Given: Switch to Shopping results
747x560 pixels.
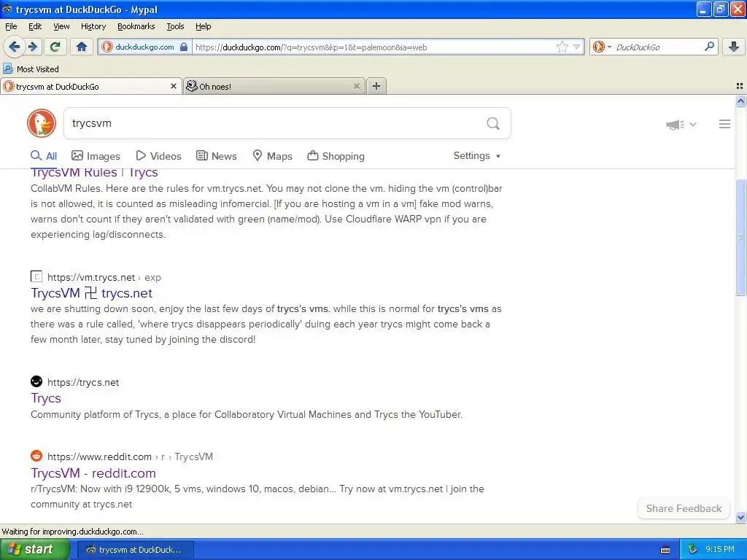Looking at the screenshot, I should pyautogui.click(x=336, y=156).
